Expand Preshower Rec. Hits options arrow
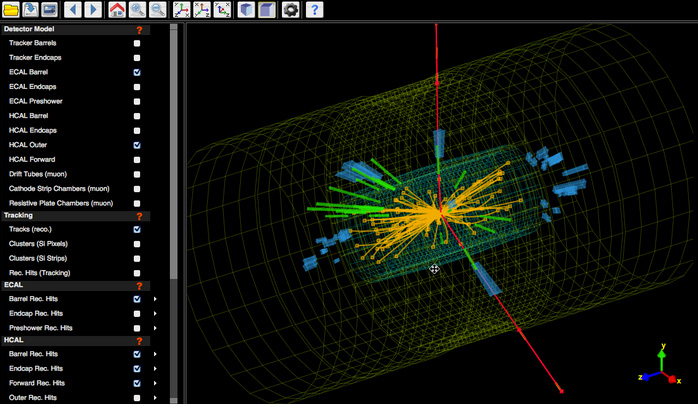Screen dimensions: 698x404 [155, 328]
